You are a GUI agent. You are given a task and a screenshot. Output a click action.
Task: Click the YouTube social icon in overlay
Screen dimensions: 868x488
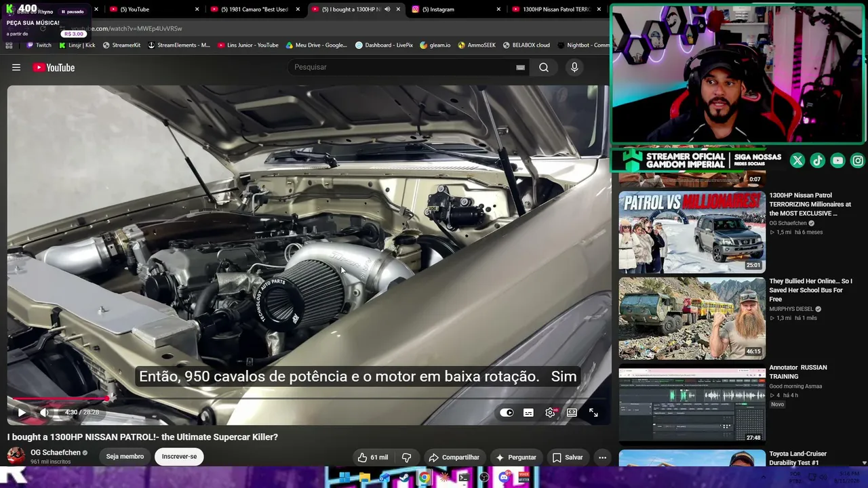tap(838, 161)
